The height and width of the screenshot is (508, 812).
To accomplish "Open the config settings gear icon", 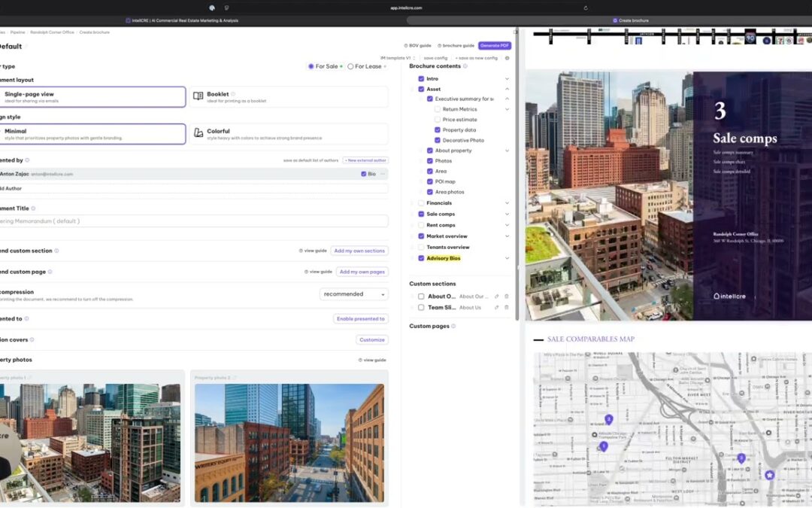I will point(507,58).
